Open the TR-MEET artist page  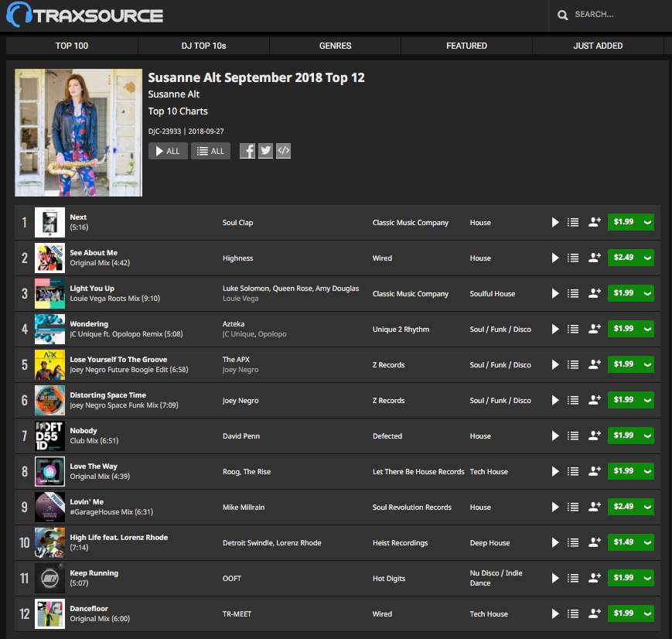237,614
